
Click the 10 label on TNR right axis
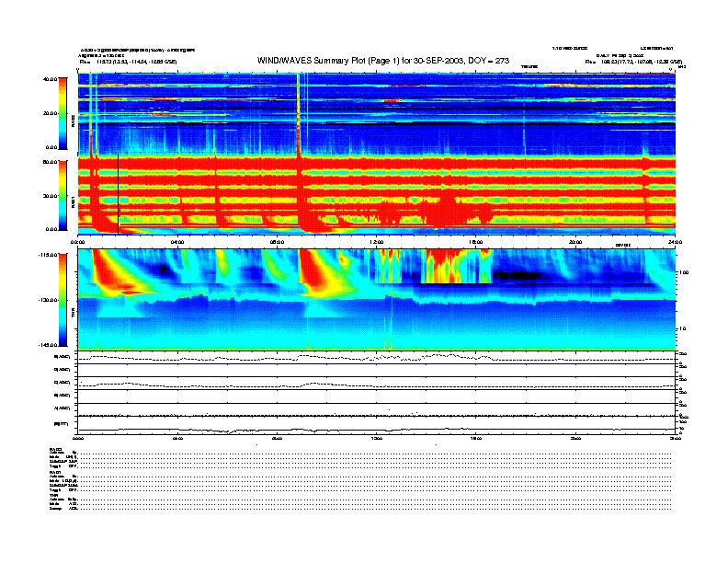pos(682,329)
